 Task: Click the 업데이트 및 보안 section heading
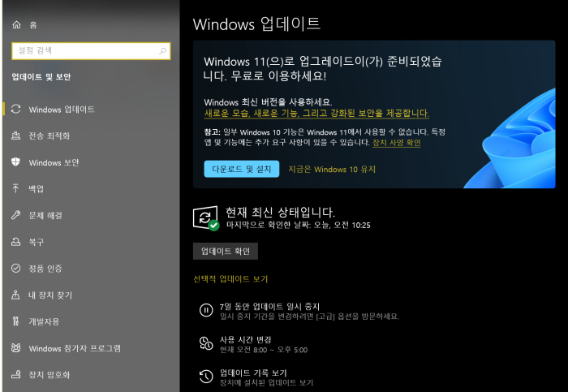pyautogui.click(x=41, y=77)
